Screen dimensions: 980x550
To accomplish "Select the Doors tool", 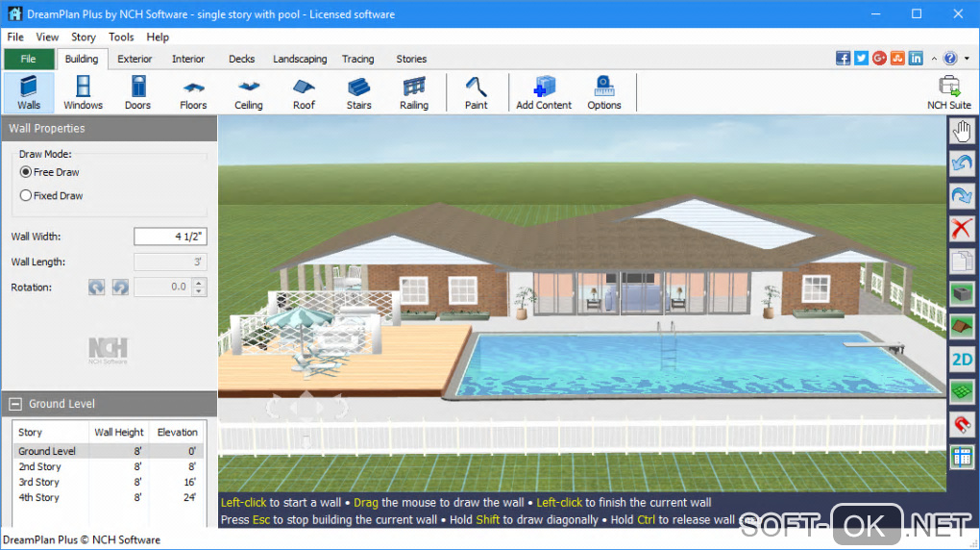I will 137,92.
